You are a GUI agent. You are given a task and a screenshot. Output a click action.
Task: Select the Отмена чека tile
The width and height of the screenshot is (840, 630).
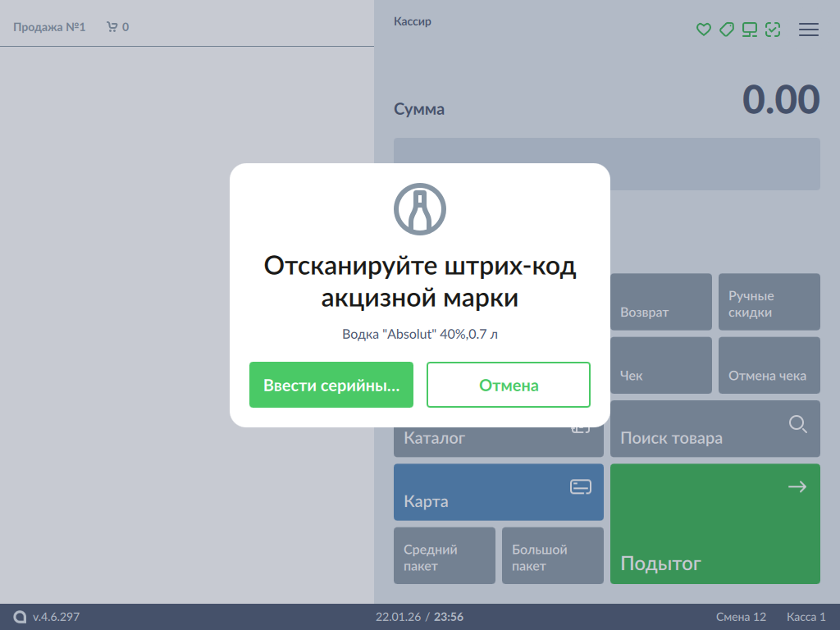(769, 366)
